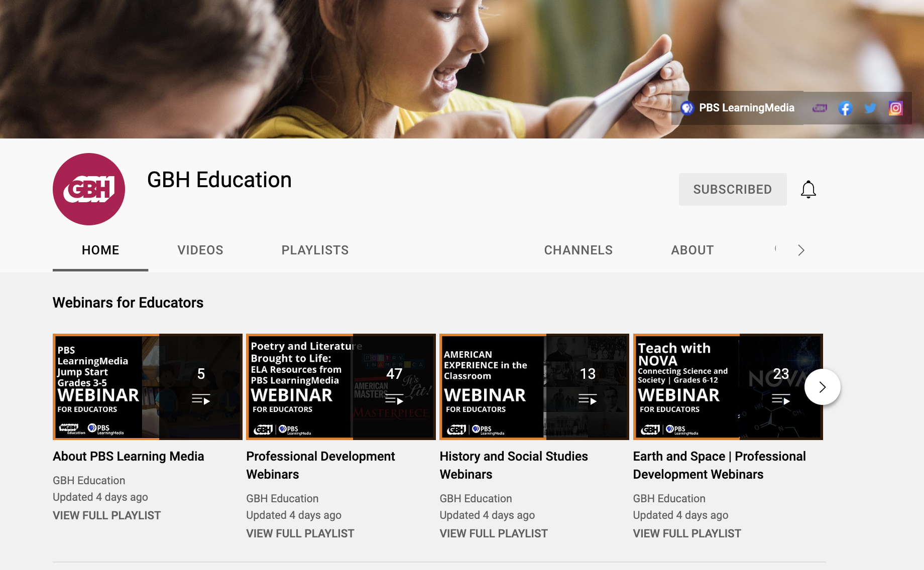Click the playlist icon on Professional Development thumbnail
The width and height of the screenshot is (924, 570).
[394, 400]
